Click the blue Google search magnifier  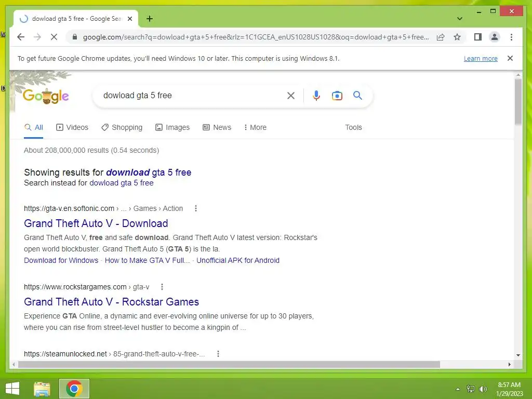tap(357, 96)
